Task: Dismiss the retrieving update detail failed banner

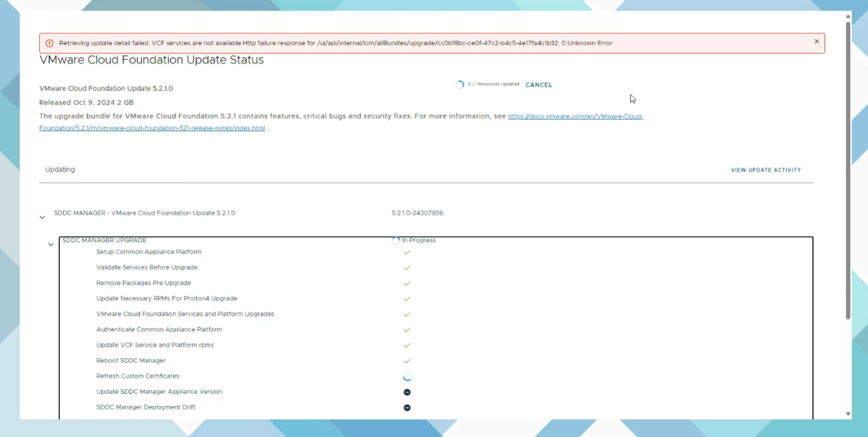Action: [816, 41]
